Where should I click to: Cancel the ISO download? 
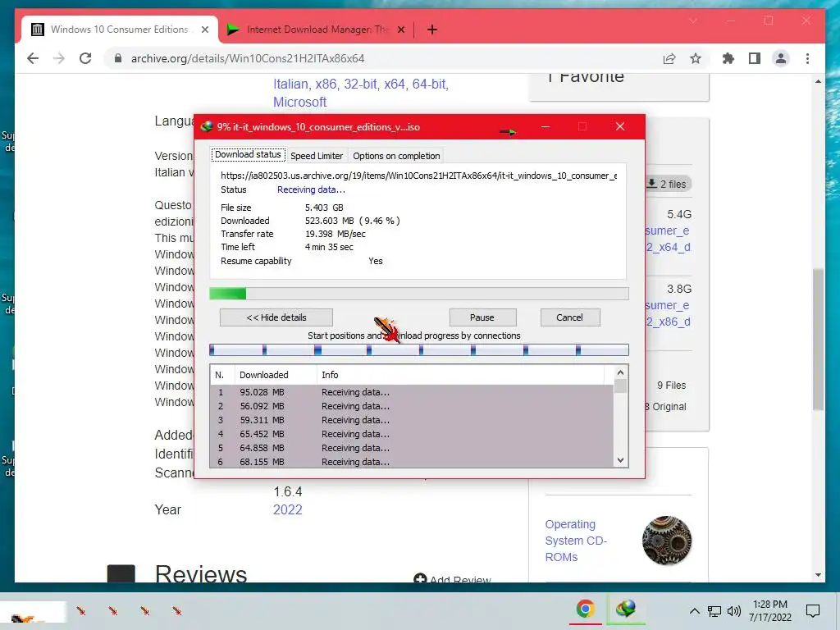tap(569, 317)
